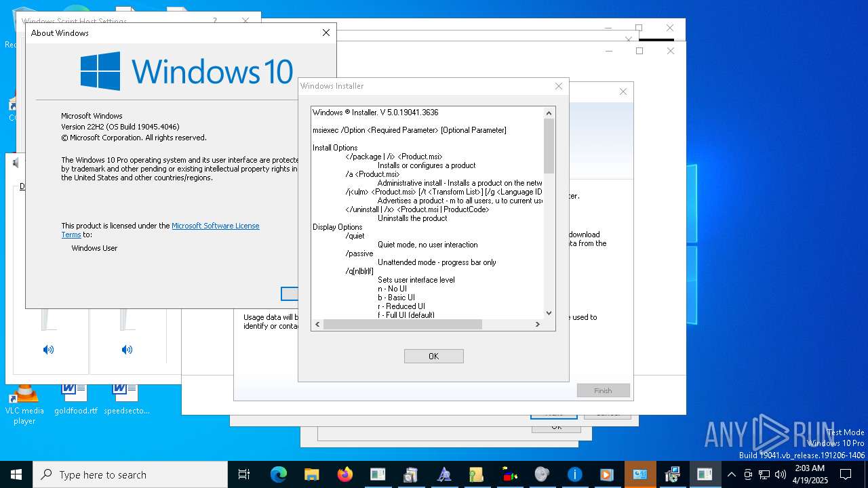Image resolution: width=868 pixels, height=488 pixels.
Task: Click 'Install Options' heading in installer help
Action: click(x=335, y=148)
